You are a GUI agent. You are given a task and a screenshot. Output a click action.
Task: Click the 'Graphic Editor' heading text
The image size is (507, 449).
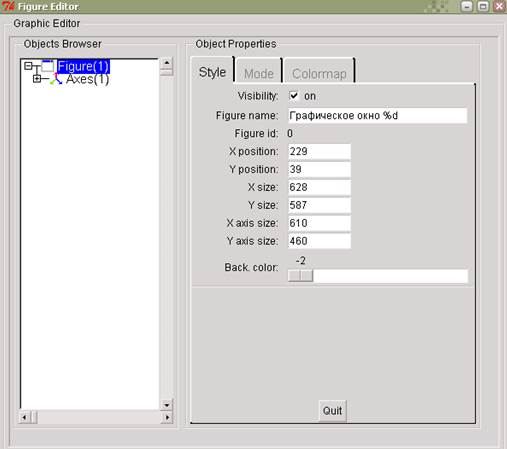pyautogui.click(x=47, y=24)
